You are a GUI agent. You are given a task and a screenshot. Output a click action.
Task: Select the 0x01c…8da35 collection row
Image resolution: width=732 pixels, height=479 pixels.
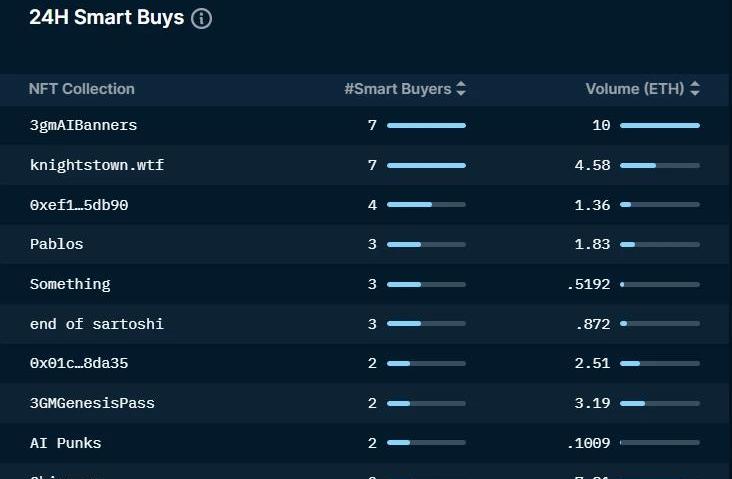pyautogui.click(x=79, y=363)
